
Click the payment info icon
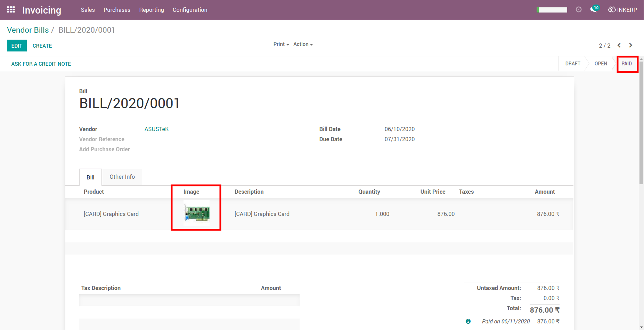(x=468, y=321)
